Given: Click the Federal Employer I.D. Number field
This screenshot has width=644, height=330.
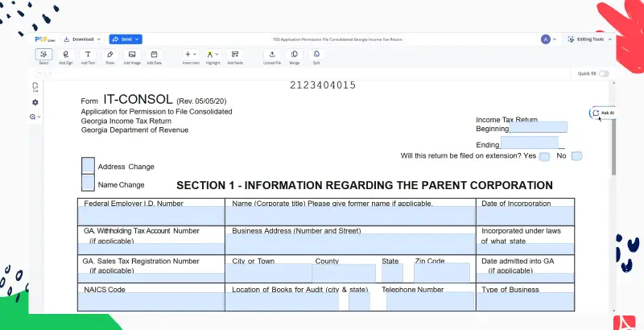Looking at the screenshot, I should click(151, 216).
